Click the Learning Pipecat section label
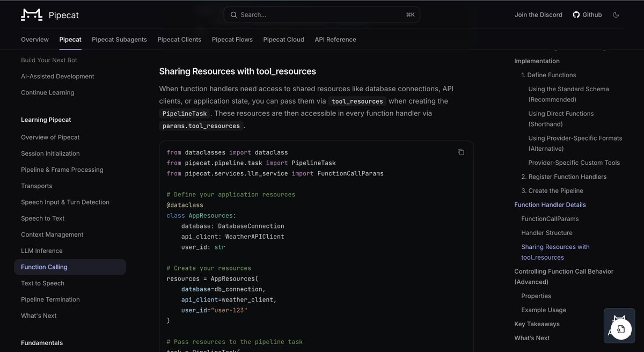 pyautogui.click(x=46, y=120)
